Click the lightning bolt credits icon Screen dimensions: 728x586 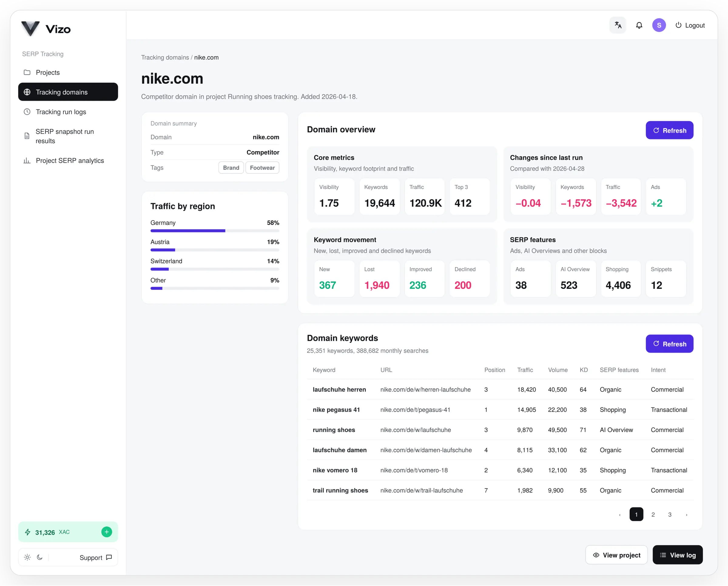(x=28, y=532)
